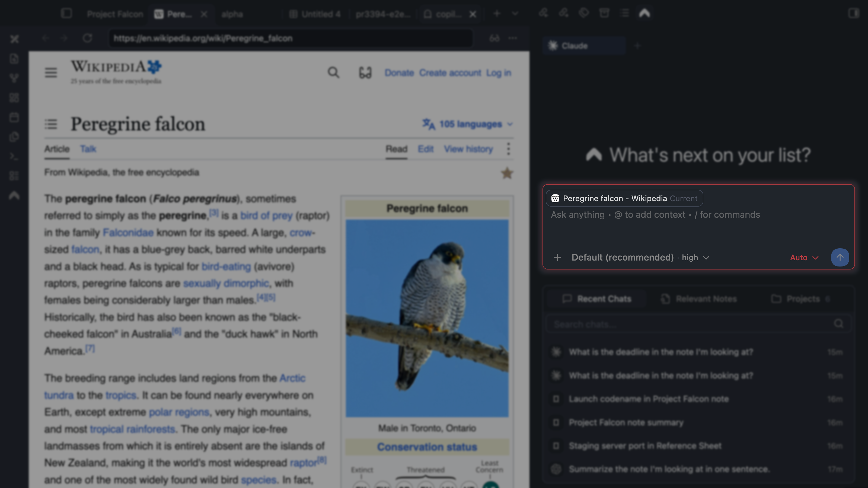Viewport: 868px width, 488px height.
Task: Click the plus icon to add attachment
Action: click(x=557, y=258)
